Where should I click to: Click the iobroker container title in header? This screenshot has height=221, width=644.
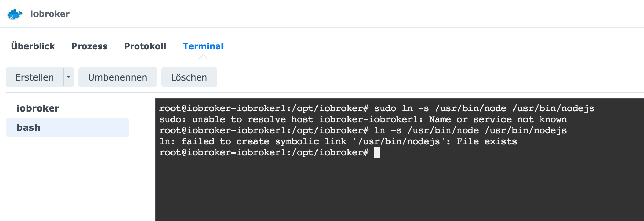pyautogui.click(x=50, y=14)
